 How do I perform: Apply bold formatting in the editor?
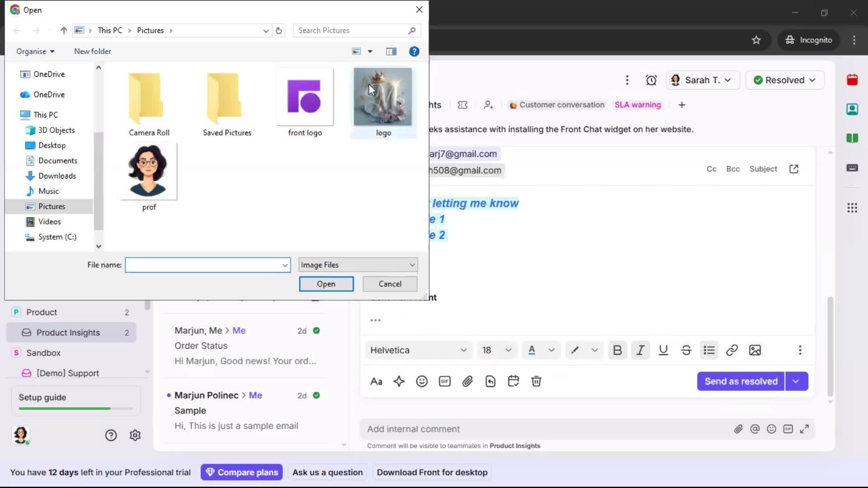coord(618,350)
